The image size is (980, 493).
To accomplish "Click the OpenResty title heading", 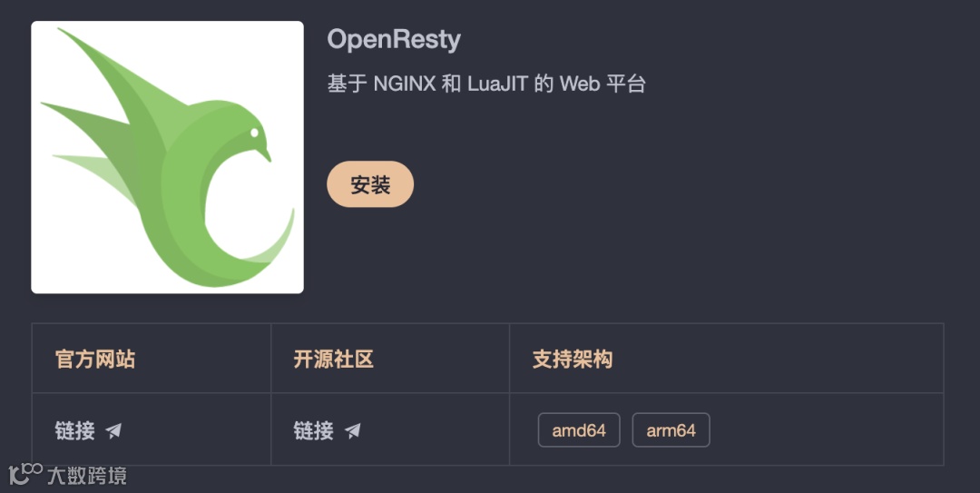I will pos(394,40).
